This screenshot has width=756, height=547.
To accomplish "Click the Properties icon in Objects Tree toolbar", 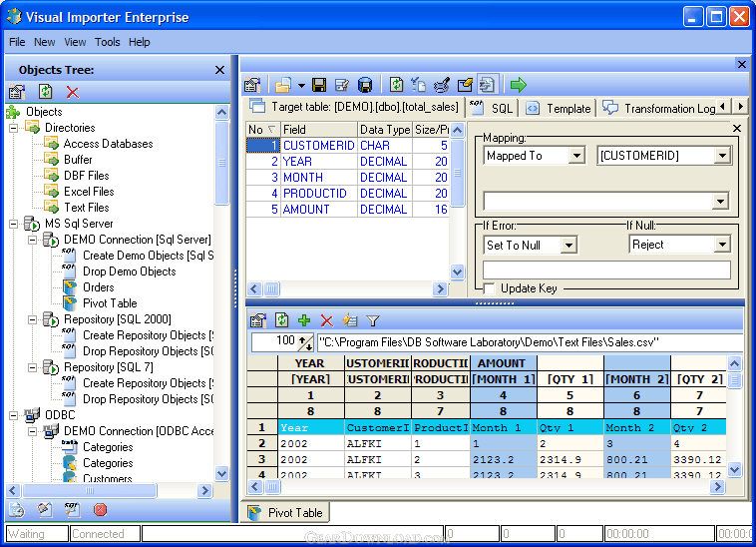I will [x=17, y=92].
